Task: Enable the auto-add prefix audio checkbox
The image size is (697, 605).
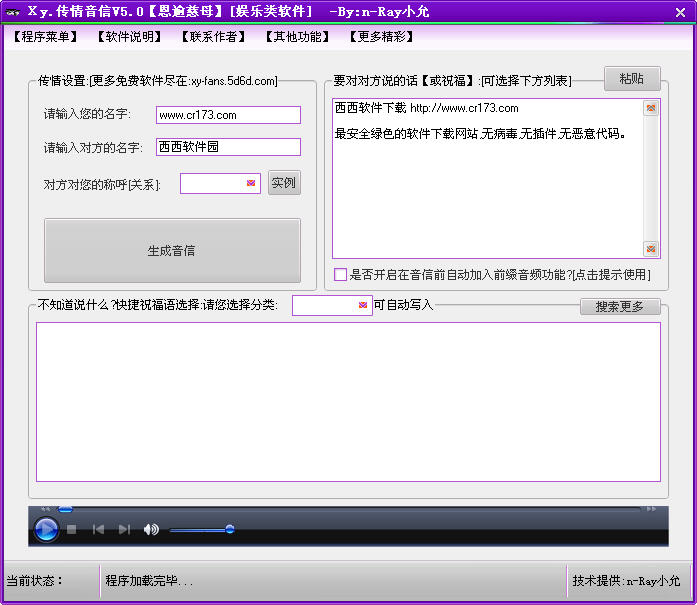Action: [x=340, y=274]
